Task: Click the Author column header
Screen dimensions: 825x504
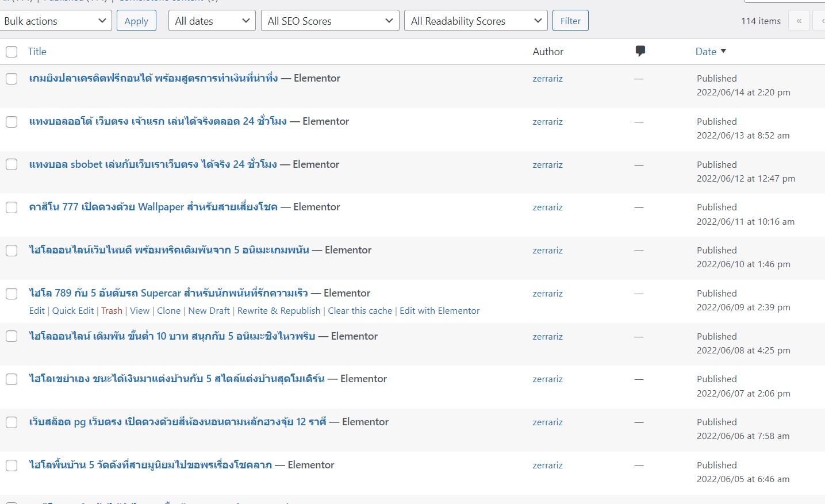Action: pos(548,51)
